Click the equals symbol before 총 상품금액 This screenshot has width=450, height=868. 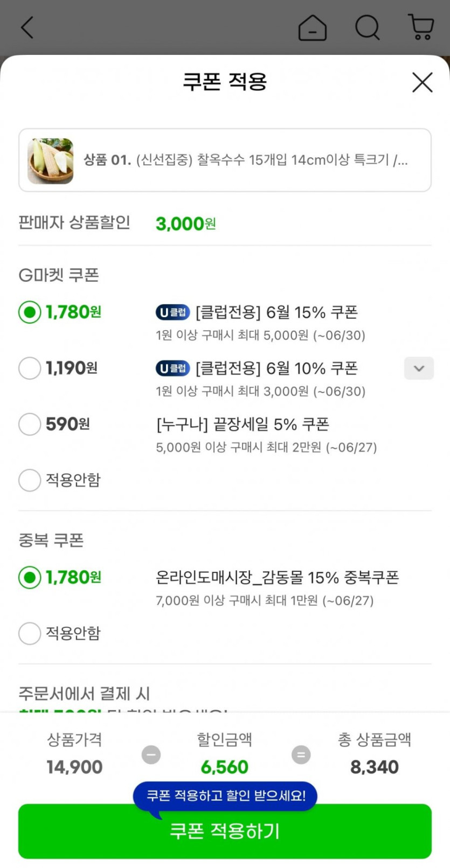[301, 754]
